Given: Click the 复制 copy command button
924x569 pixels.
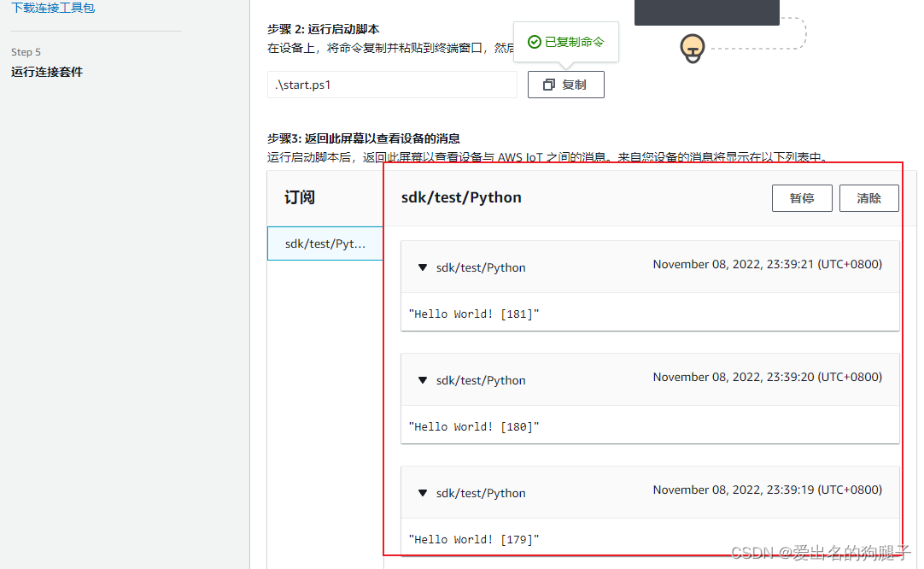Looking at the screenshot, I should [x=565, y=85].
